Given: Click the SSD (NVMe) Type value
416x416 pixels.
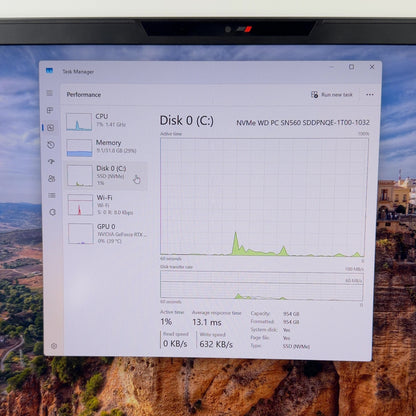Looking at the screenshot, I should 296,347.
